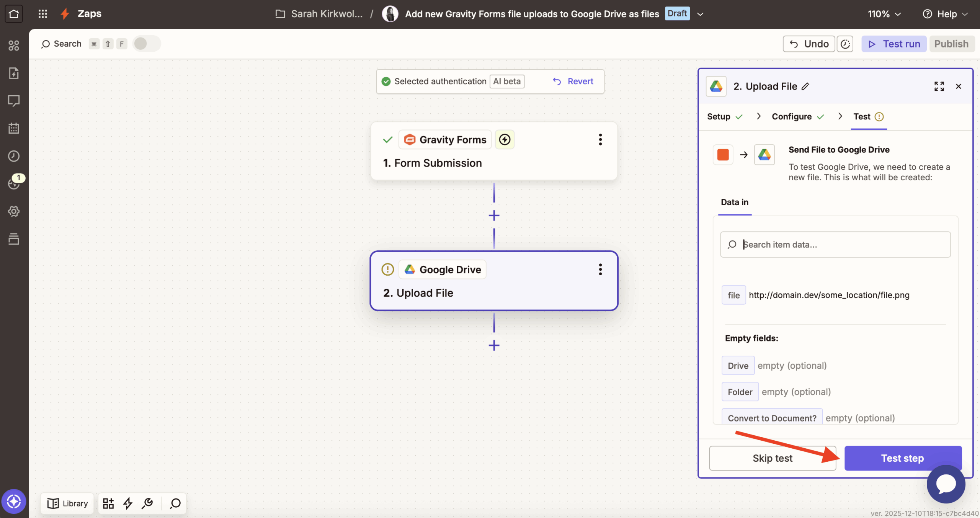Open Settings with the gear icon

(14, 211)
